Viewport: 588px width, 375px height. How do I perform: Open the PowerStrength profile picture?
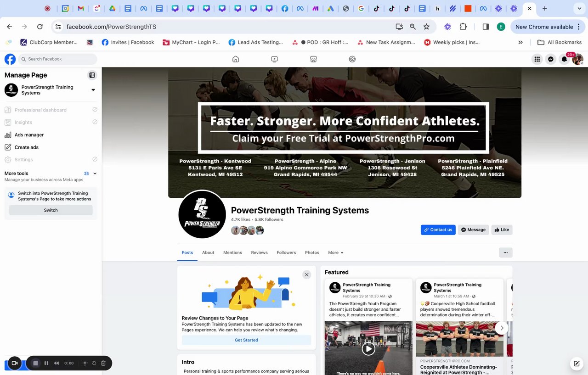pyautogui.click(x=202, y=214)
